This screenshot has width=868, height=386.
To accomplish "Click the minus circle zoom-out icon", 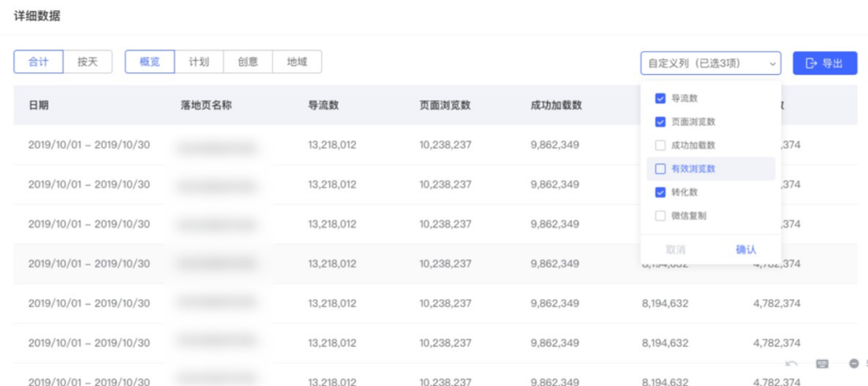I will tap(854, 363).
